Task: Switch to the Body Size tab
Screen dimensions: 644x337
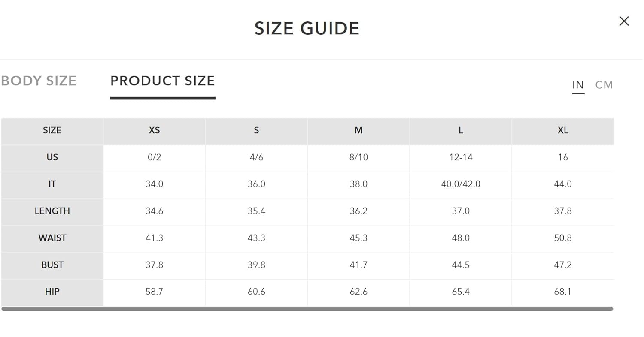Action: pyautogui.click(x=39, y=81)
